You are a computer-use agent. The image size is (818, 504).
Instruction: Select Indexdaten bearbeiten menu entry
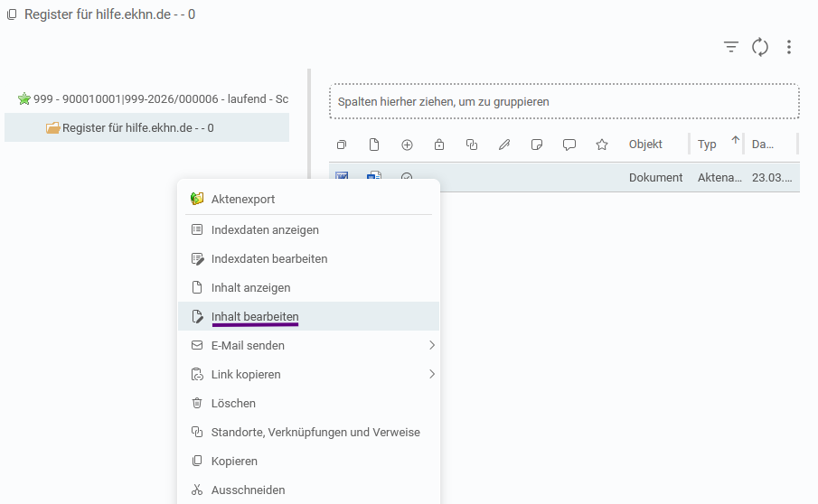click(x=309, y=258)
